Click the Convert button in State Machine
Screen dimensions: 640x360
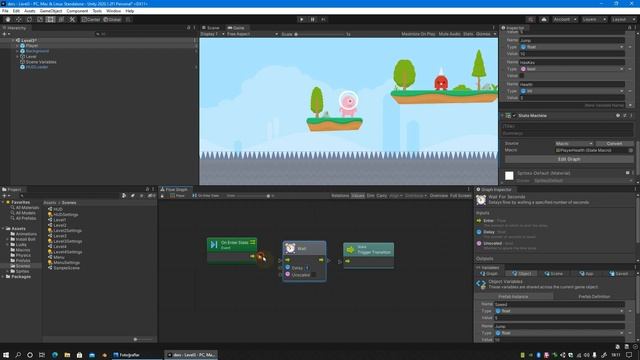(x=614, y=143)
